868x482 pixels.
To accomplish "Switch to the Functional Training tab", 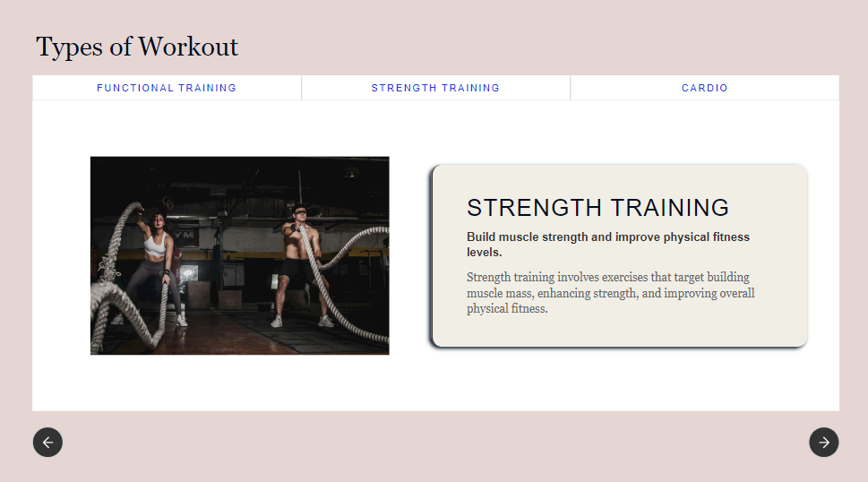I will click(167, 88).
